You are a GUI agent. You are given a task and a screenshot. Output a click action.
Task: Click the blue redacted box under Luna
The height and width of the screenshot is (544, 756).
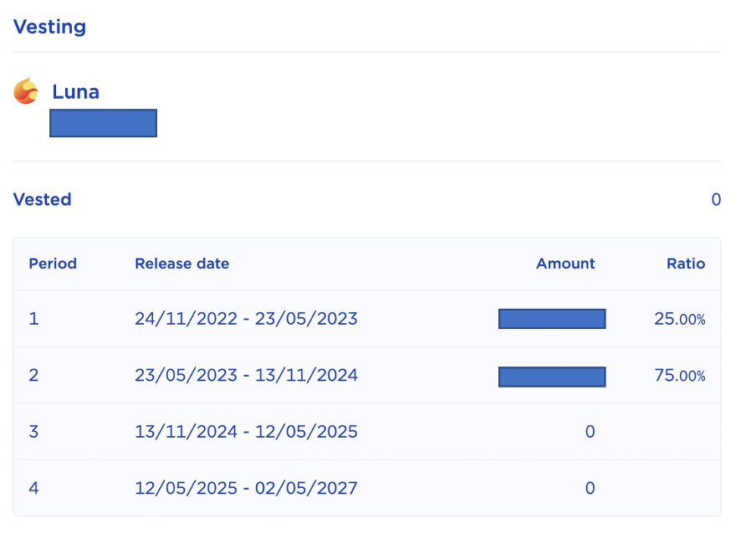point(103,123)
